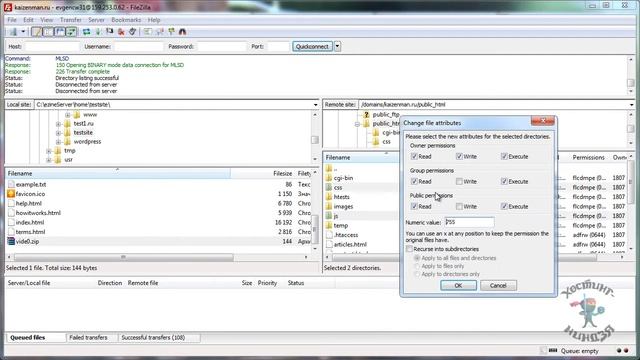
Task: Enable Group Write permission
Action: (459, 181)
